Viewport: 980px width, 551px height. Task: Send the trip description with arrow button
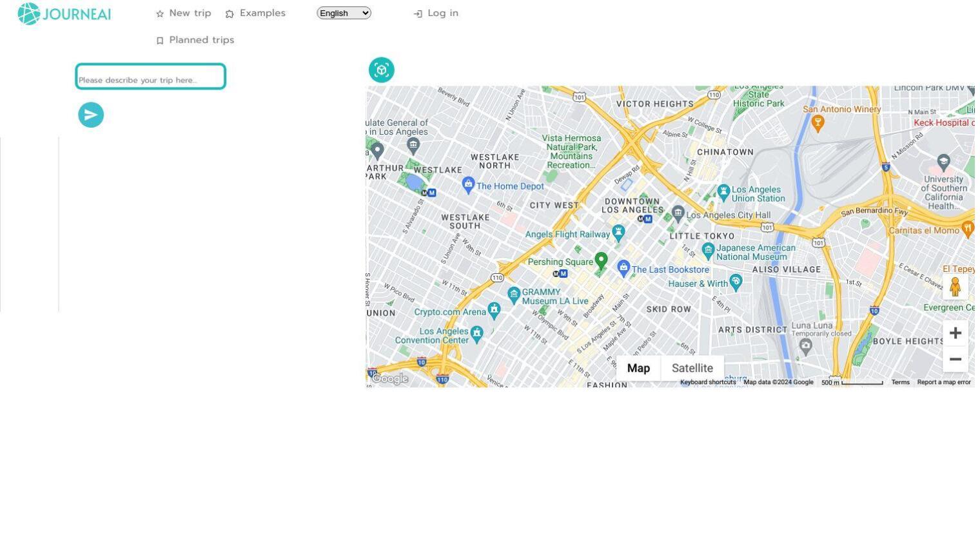[x=91, y=115]
